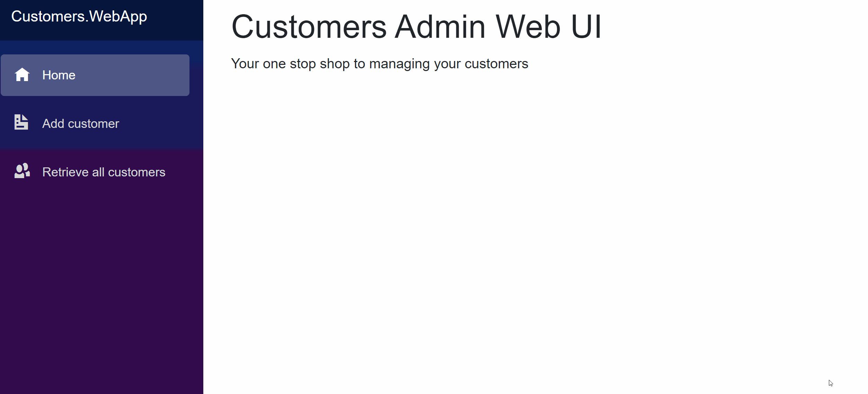Image resolution: width=868 pixels, height=394 pixels.
Task: Click the word UI in the page heading
Action: [x=586, y=27]
